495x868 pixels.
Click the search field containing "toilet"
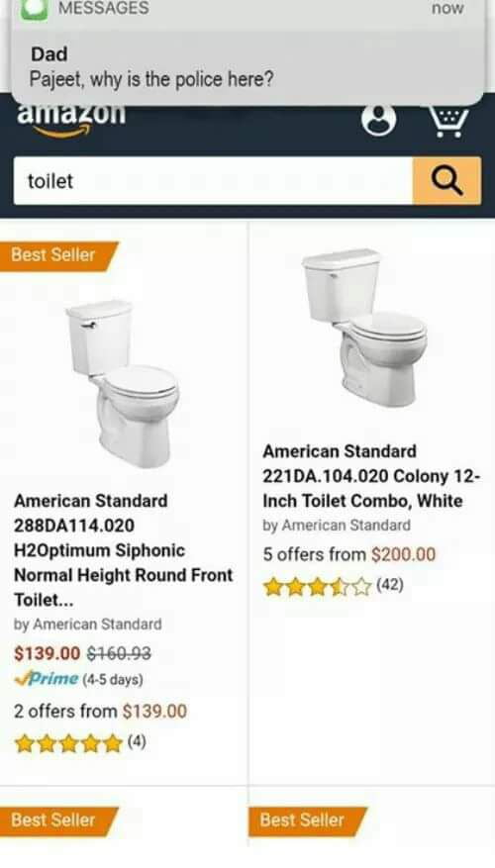pos(213,180)
